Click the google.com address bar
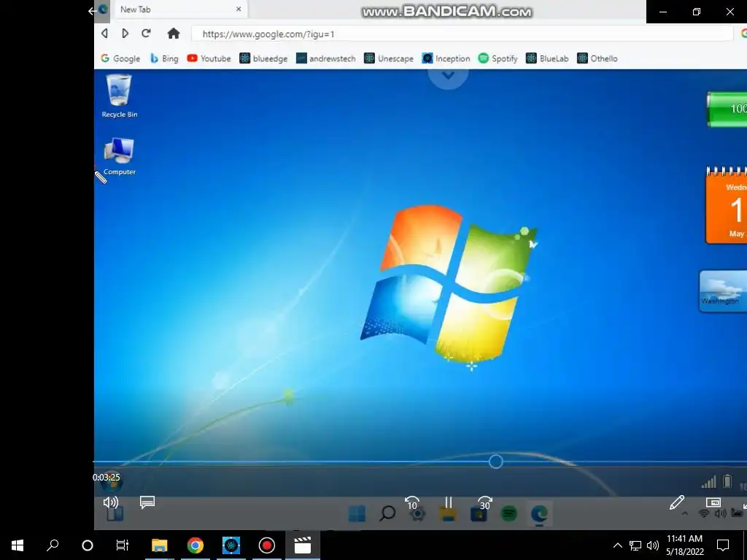This screenshot has height=560, width=747. tap(462, 34)
